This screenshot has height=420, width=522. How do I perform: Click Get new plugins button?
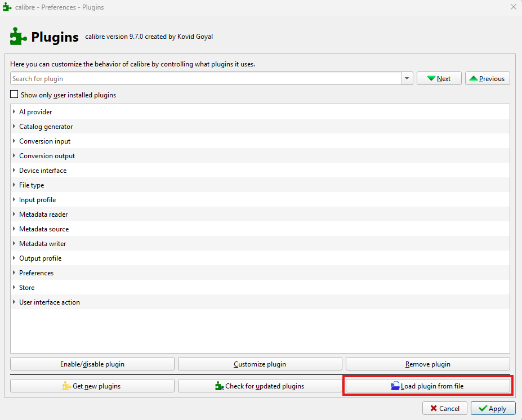click(x=92, y=386)
